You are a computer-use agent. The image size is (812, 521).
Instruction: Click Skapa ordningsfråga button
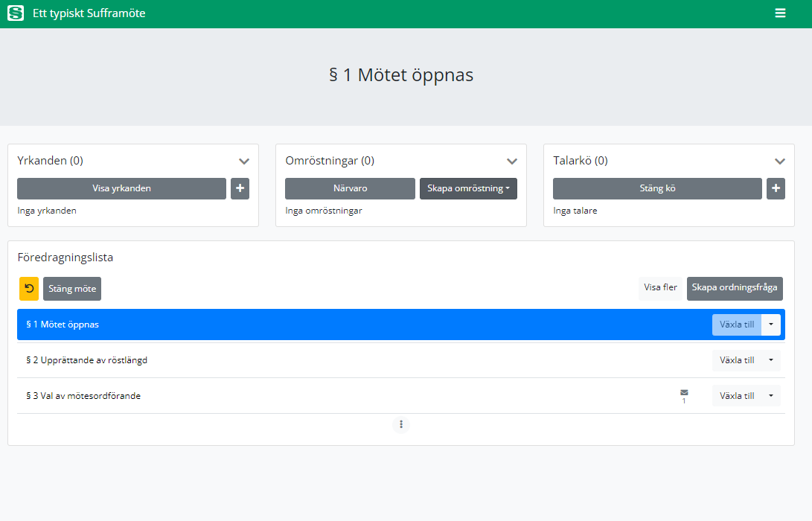click(734, 288)
